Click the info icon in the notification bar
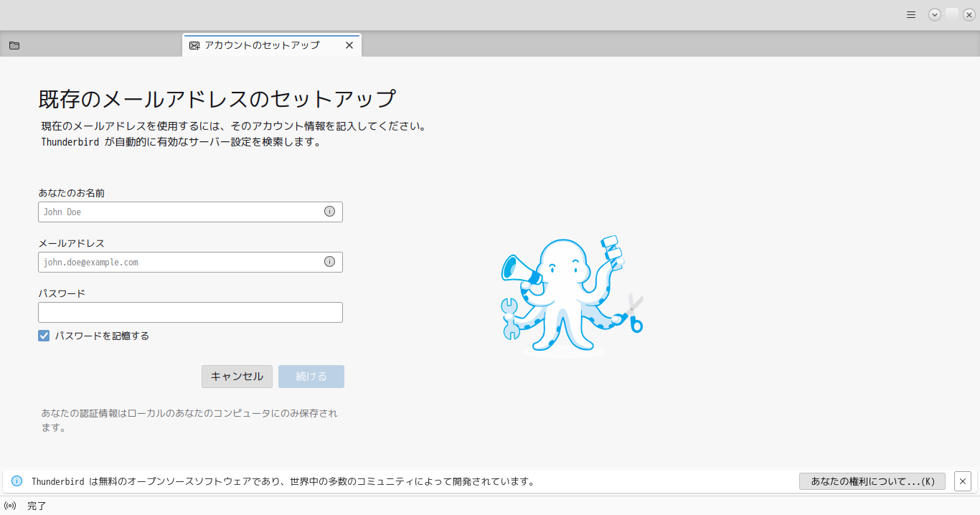The image size is (980, 515). (17, 481)
